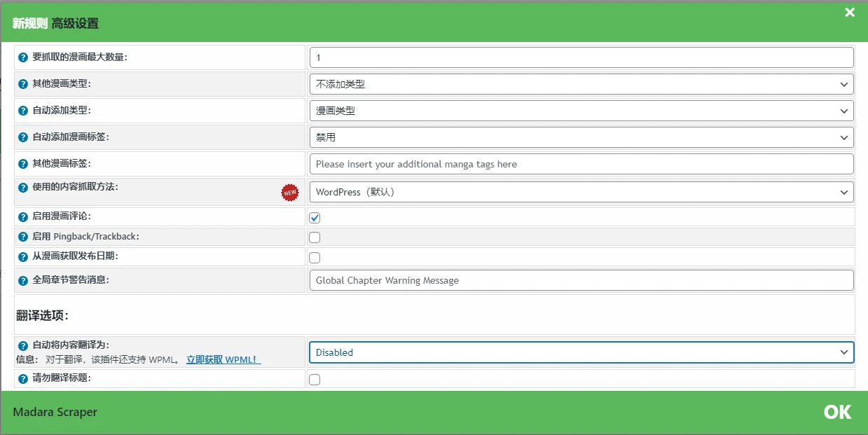Enable 启用 Pingback/Trackback

tap(315, 237)
